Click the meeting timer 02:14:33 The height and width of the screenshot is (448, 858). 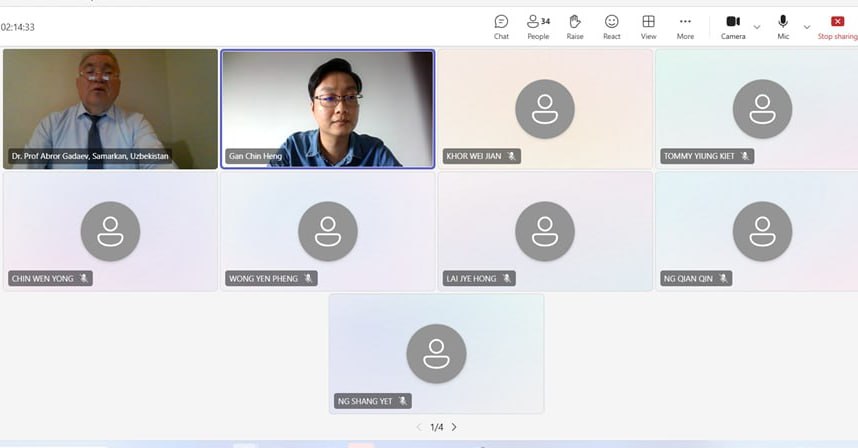click(18, 27)
